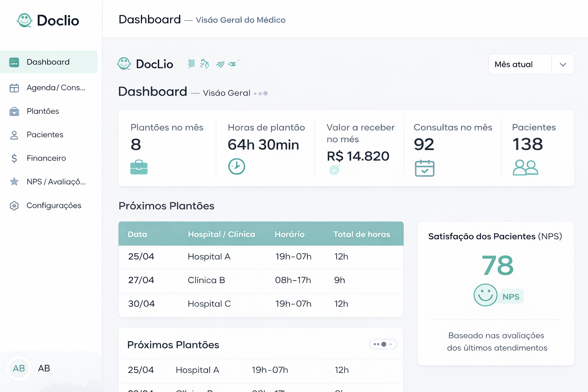Screen dimensions: 588x392
Task: Open Financeiro from the sidebar menu
Action: (x=46, y=158)
